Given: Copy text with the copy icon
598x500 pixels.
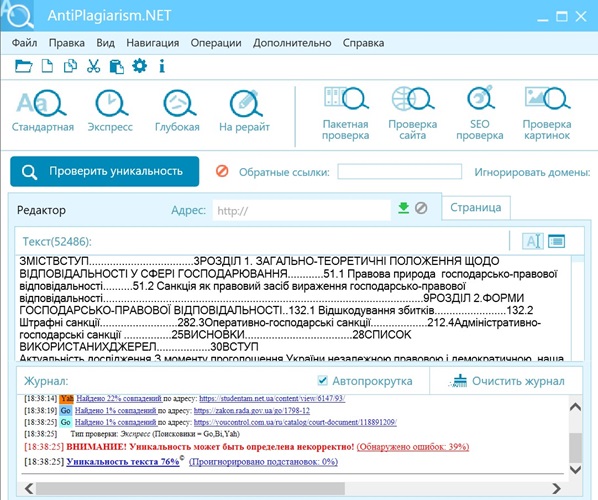Looking at the screenshot, I should [x=70, y=66].
